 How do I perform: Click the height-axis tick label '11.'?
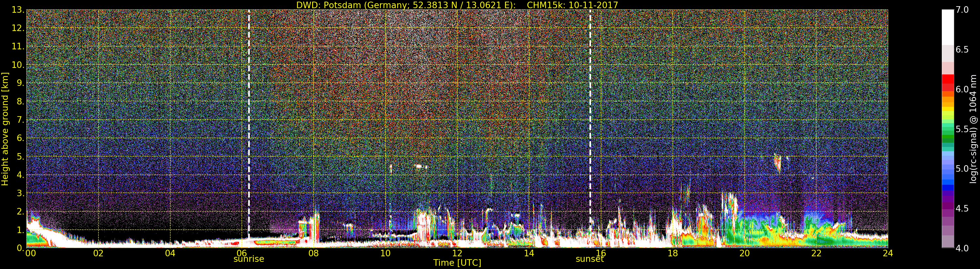click(18, 46)
